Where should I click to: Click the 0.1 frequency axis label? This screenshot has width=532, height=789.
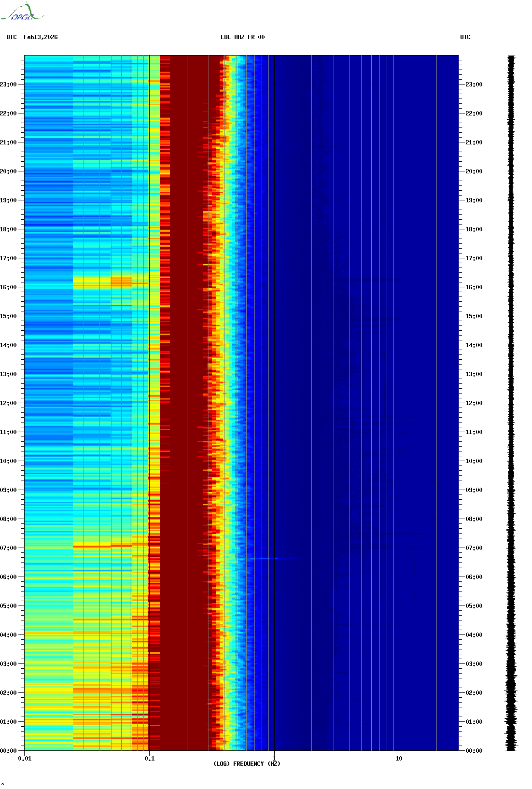150,759
